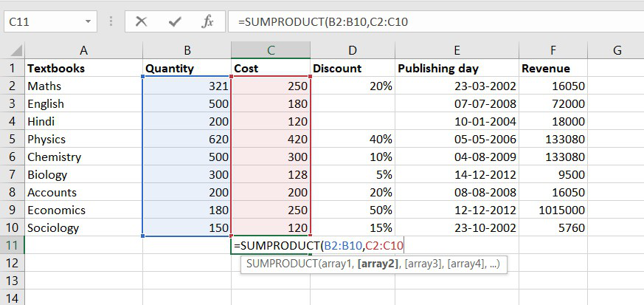Cancel the formula entry with X
Screen dimensions: 644x305
coord(141,22)
